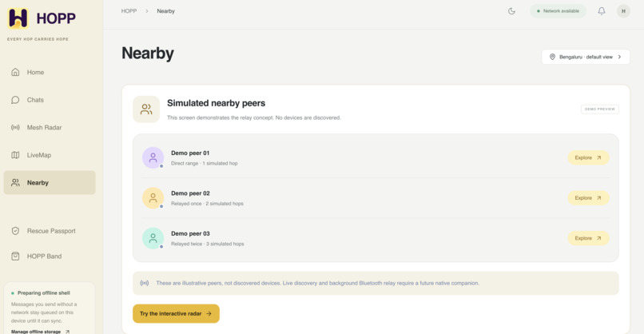Screen dimensions: 644x334
Task: Select the Demo peer 02 name
Action: pyautogui.click(x=190, y=193)
